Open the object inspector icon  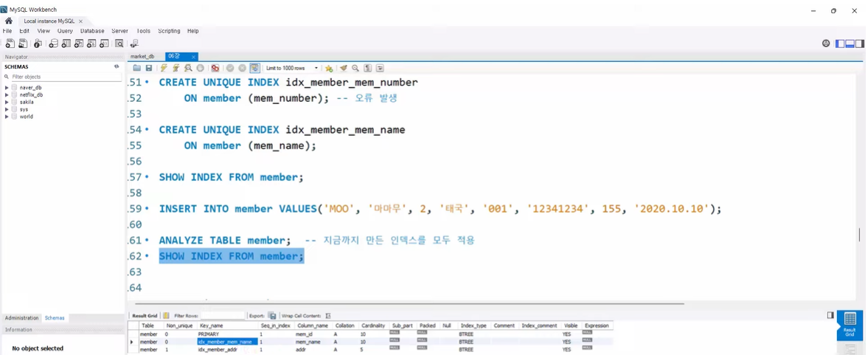point(38,44)
